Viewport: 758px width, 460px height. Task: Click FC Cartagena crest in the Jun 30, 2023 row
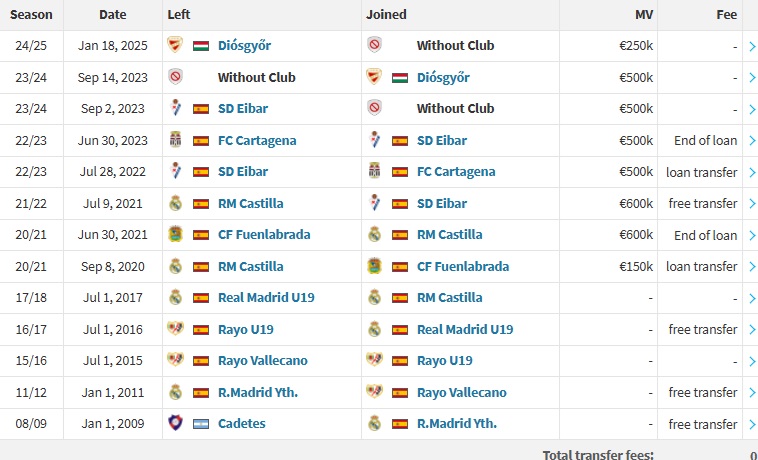pos(175,140)
